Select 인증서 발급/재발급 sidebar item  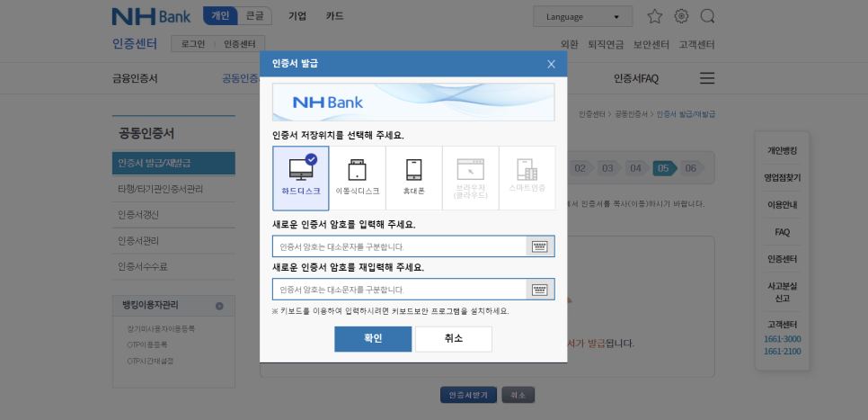tap(173, 164)
